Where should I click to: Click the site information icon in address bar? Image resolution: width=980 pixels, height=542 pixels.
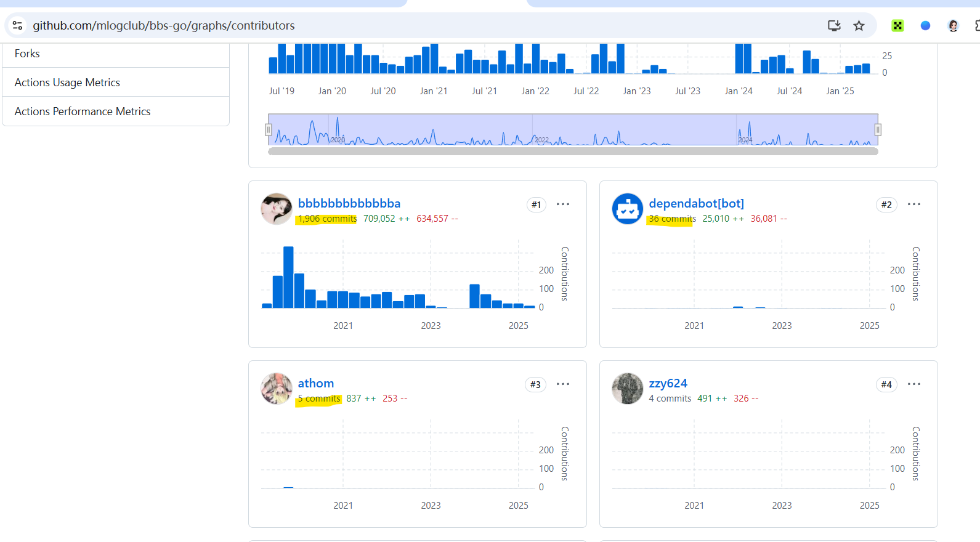pyautogui.click(x=17, y=25)
